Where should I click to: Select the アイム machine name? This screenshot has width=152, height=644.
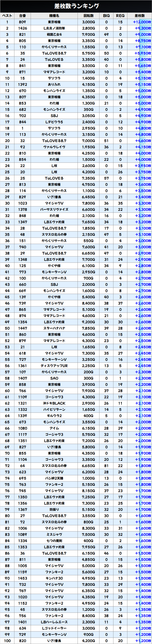54,428
